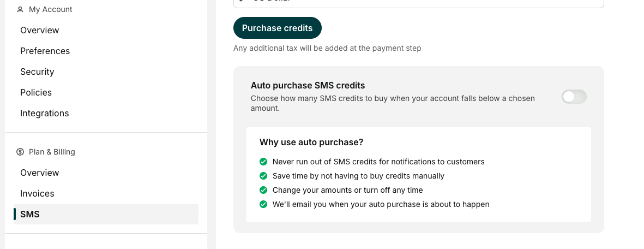
Task: Click the green check beside 'Save time'
Action: 263,176
